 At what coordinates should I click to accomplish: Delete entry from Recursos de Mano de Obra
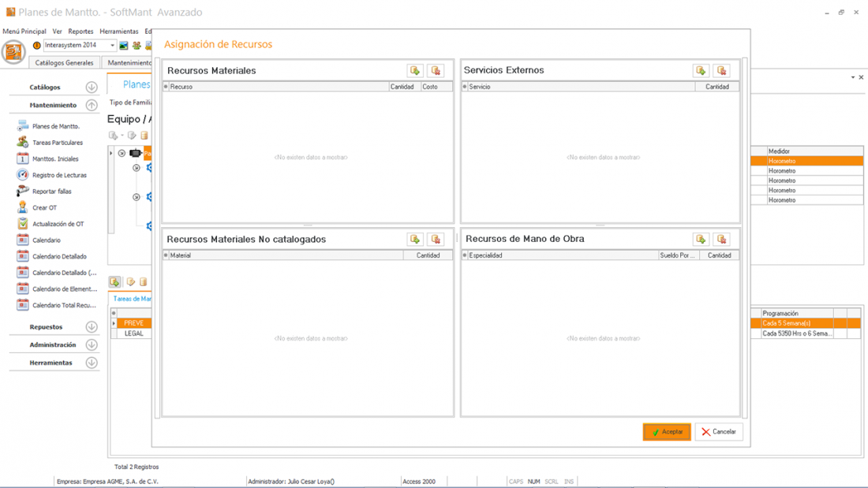coord(721,240)
